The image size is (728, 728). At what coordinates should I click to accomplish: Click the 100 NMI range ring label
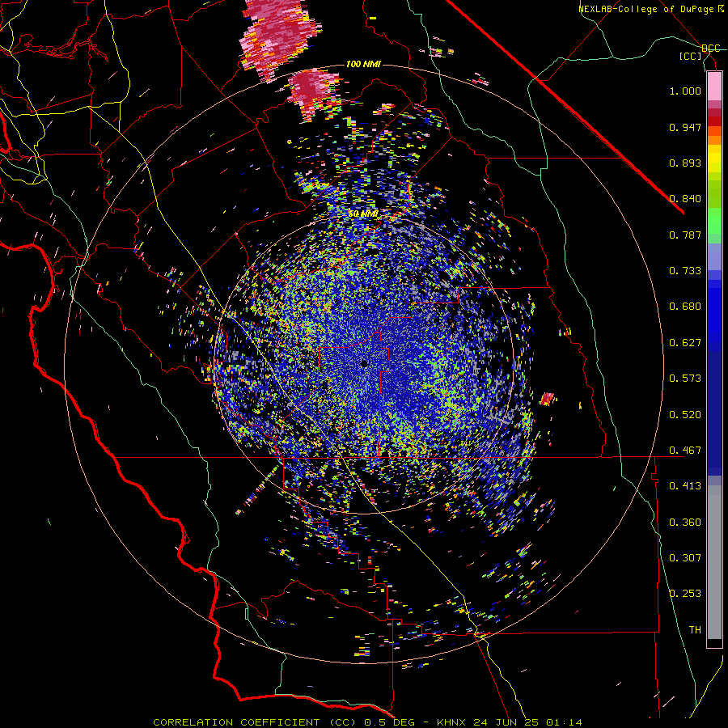tap(363, 64)
